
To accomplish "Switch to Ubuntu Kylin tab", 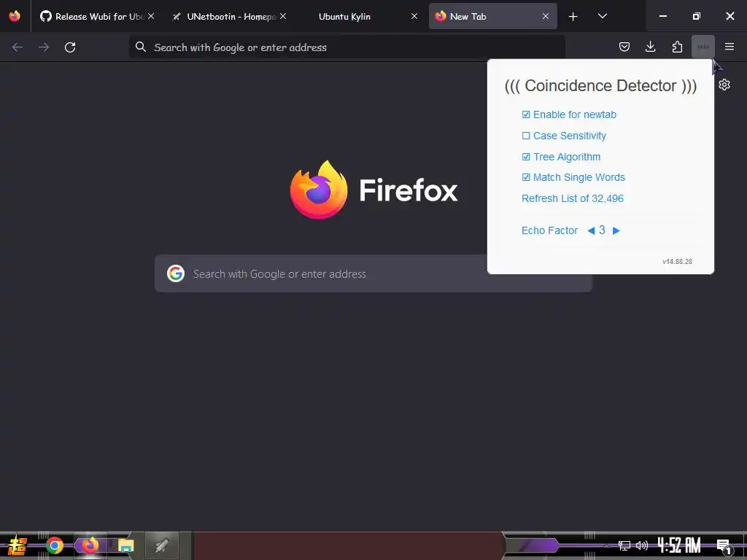I will tap(360, 16).
